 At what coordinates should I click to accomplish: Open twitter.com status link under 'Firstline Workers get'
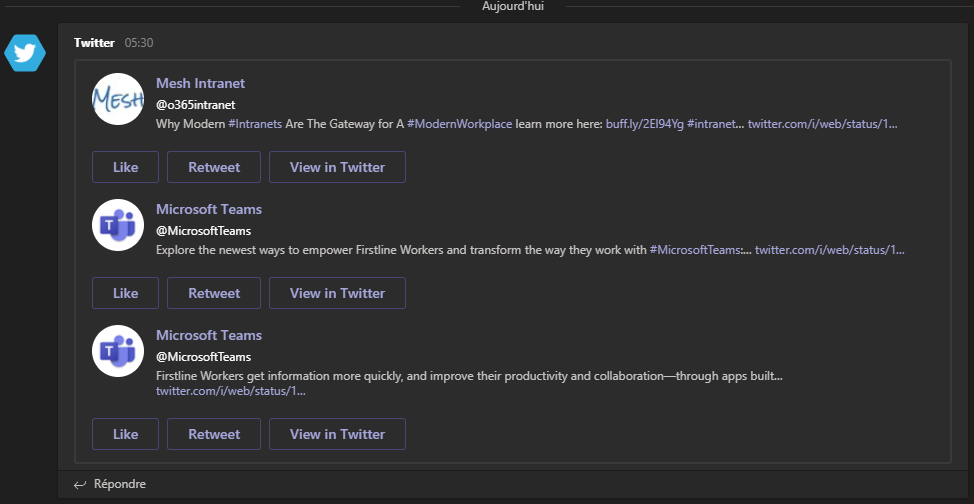click(x=230, y=392)
